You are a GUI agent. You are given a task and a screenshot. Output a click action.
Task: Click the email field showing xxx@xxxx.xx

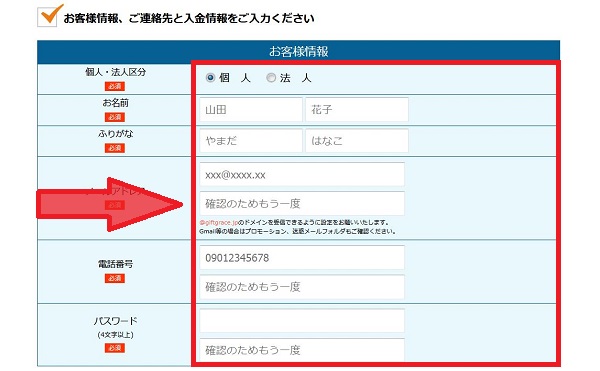(x=302, y=175)
